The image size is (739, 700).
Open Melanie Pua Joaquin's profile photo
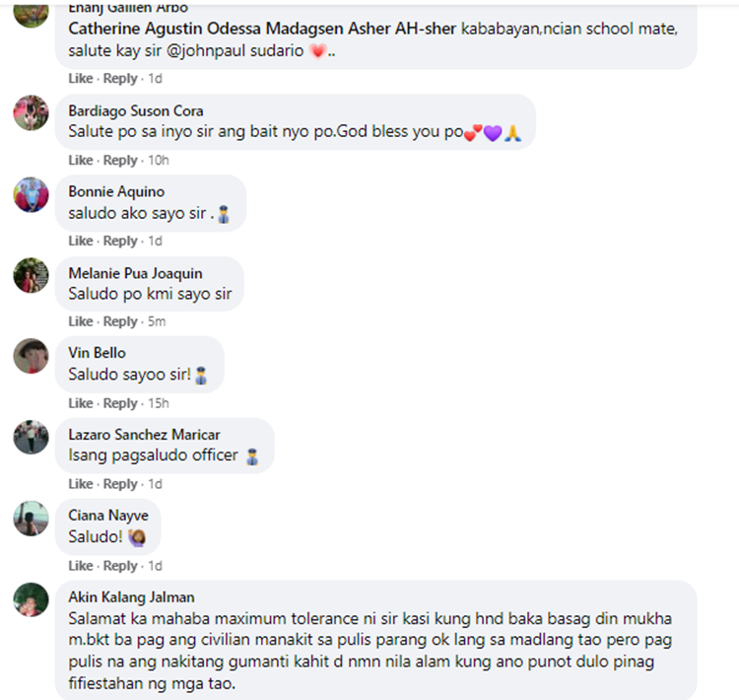31,275
